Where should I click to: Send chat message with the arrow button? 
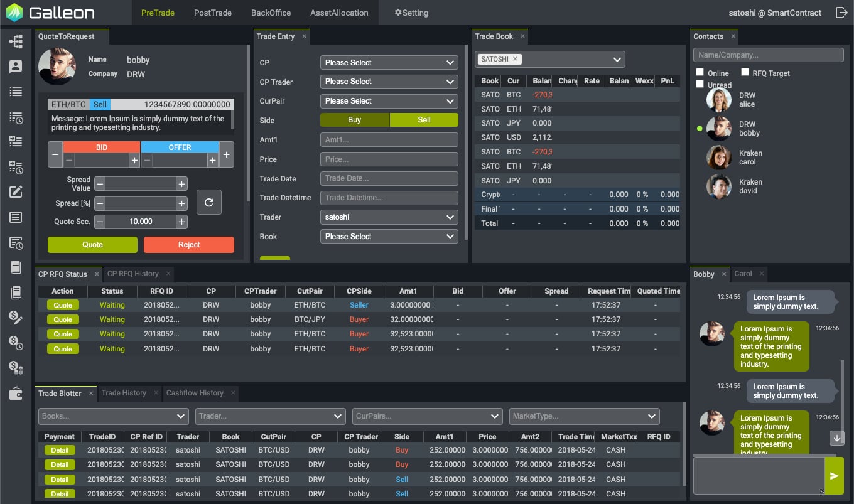(834, 476)
